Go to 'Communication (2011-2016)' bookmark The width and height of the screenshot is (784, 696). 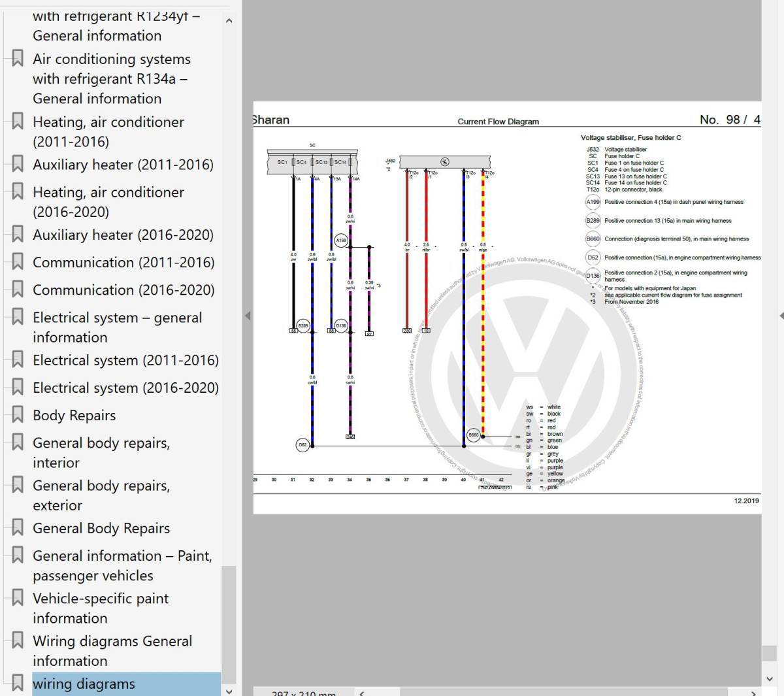[x=123, y=262]
